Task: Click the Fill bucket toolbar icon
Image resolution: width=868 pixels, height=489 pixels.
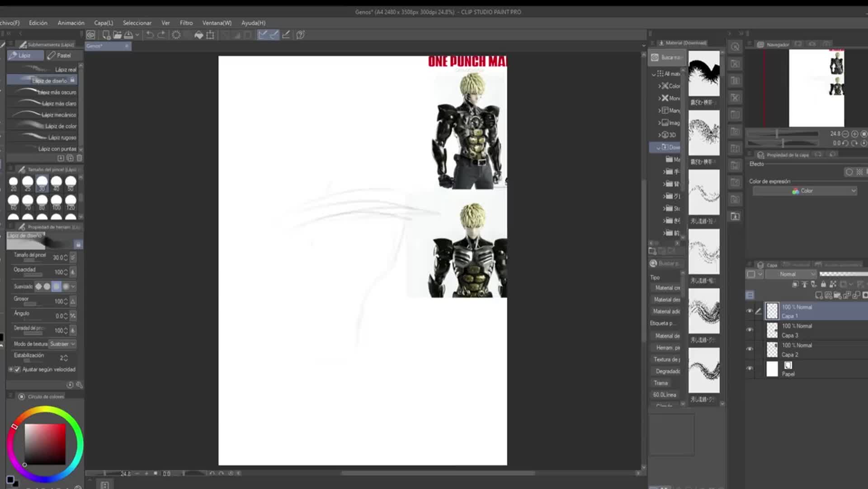Action: click(198, 35)
